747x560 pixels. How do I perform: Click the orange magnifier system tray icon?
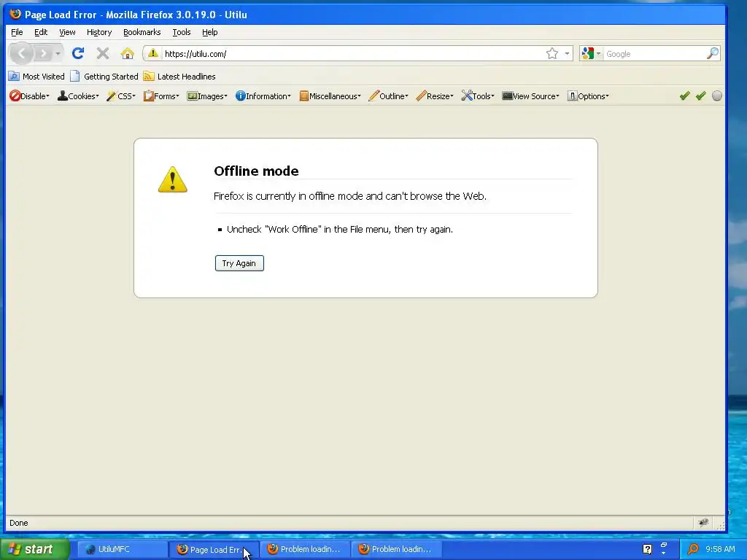693,549
